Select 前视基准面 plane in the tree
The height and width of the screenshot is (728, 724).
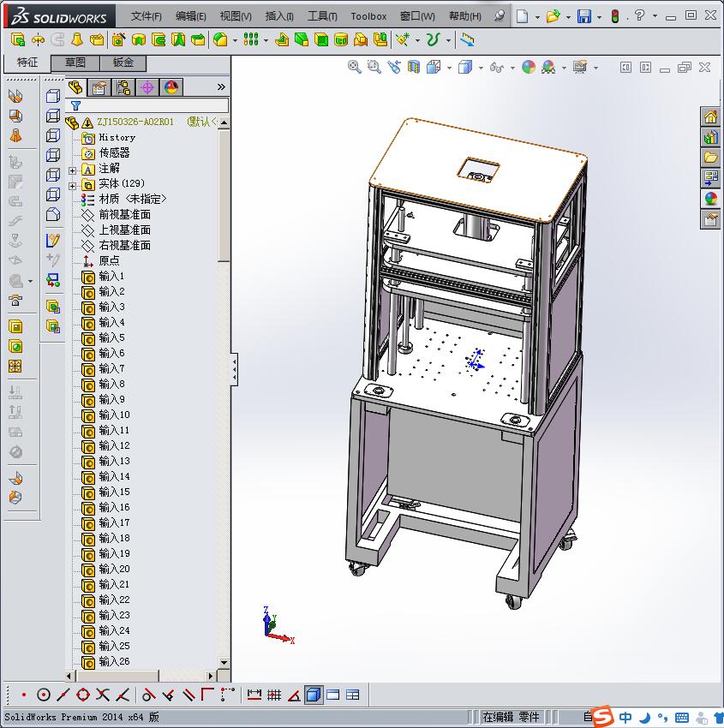[124, 214]
